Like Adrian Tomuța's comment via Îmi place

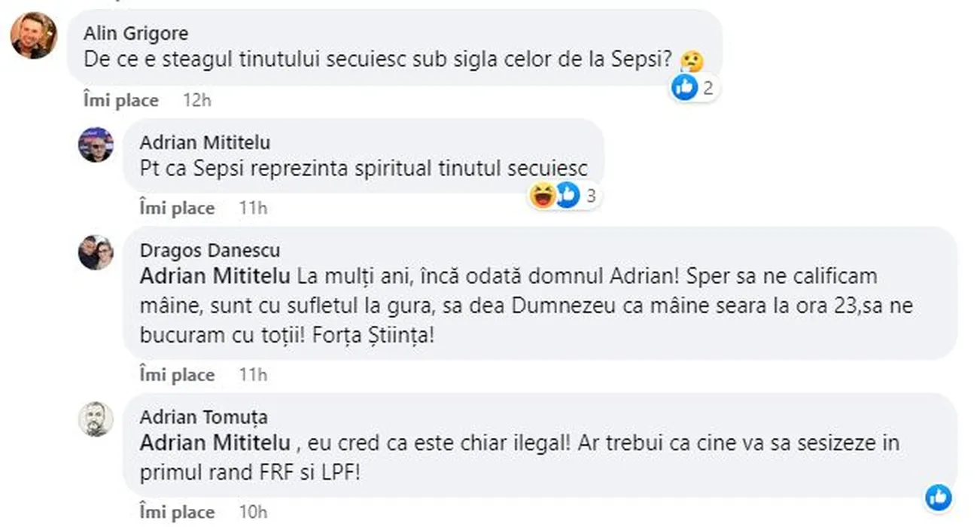pyautogui.click(x=177, y=512)
